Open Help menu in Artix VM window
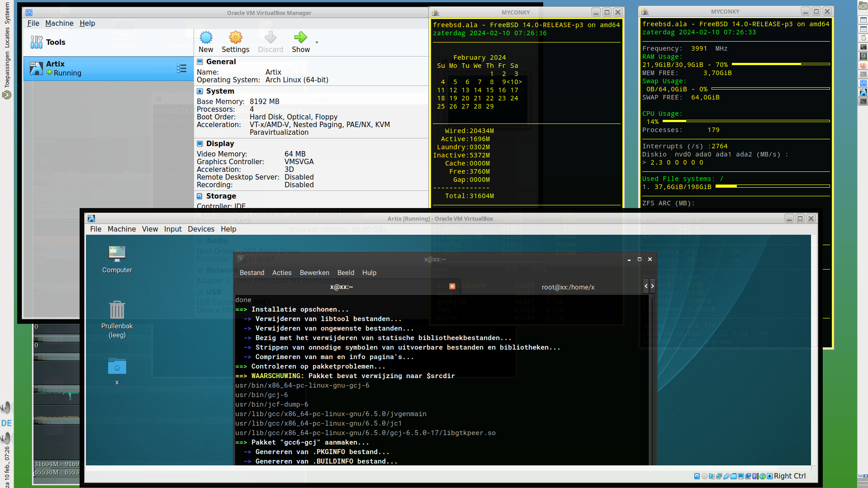 tap(228, 229)
